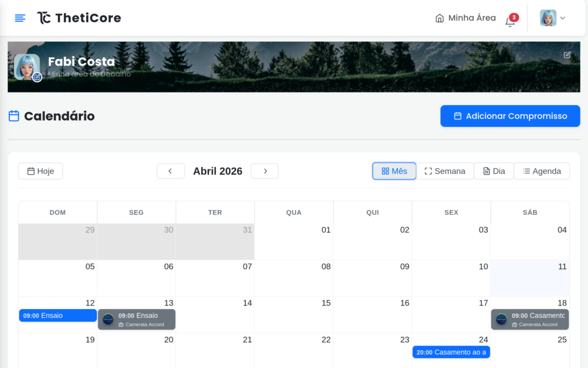
Task: Click the QUA column header
Action: [x=294, y=212]
